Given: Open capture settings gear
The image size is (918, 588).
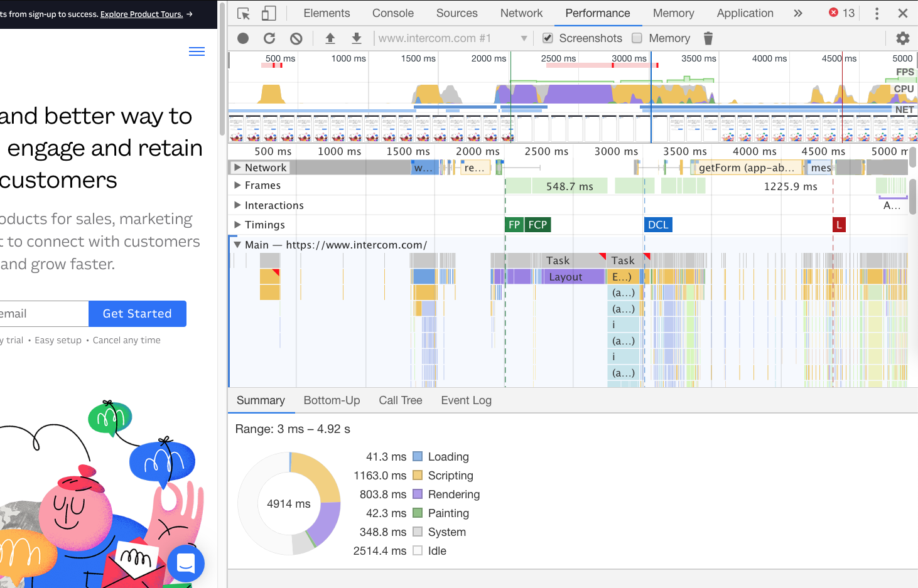Looking at the screenshot, I should [x=903, y=38].
